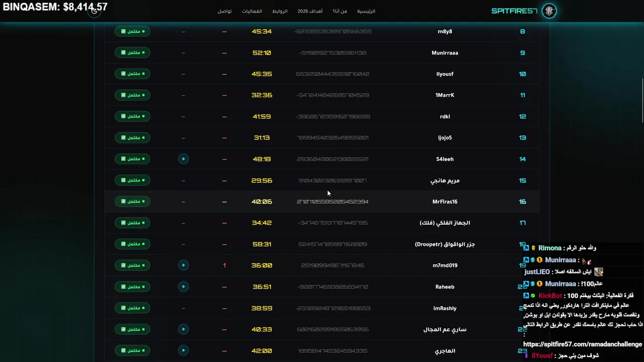Open the الرئيسية home menu item

pyautogui.click(x=366, y=11)
